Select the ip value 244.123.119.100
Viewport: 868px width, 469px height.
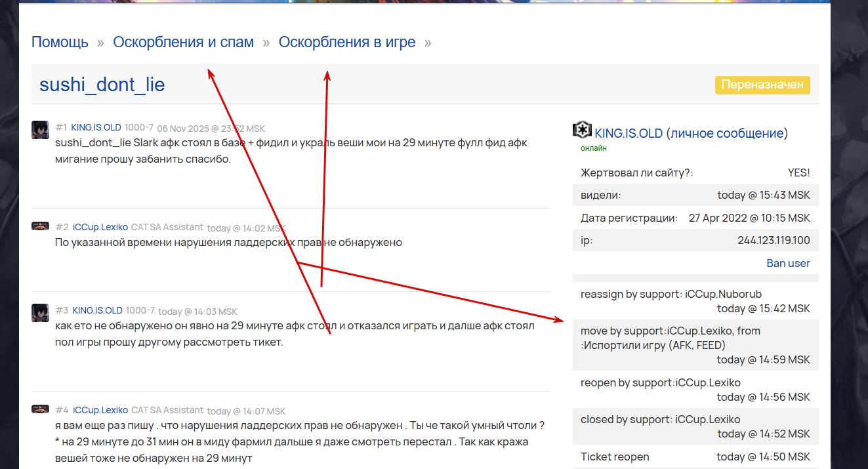coord(774,240)
